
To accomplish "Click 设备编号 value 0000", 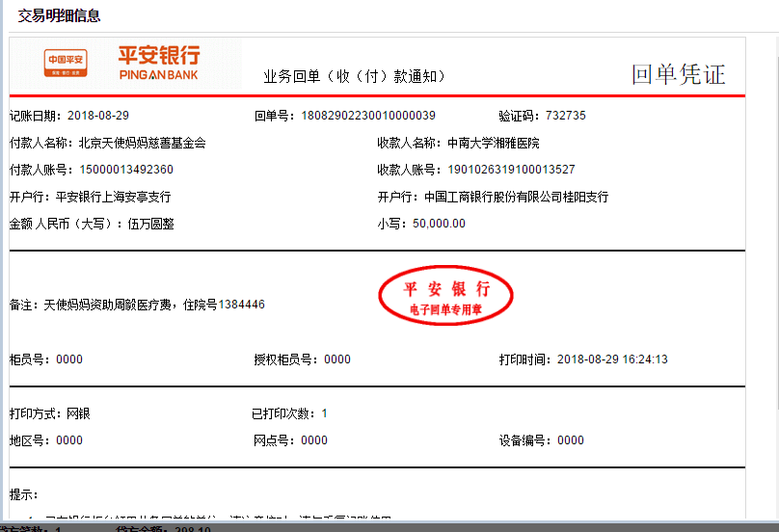I will (x=571, y=440).
